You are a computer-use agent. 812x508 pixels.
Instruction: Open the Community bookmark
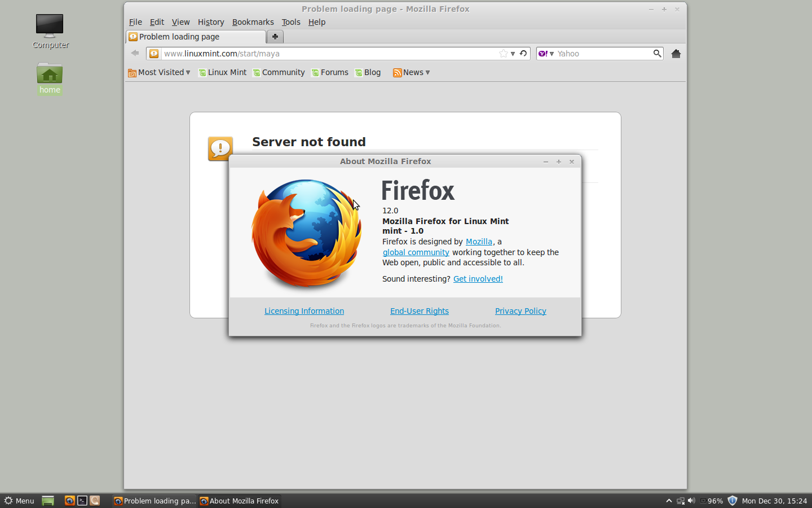pos(279,72)
